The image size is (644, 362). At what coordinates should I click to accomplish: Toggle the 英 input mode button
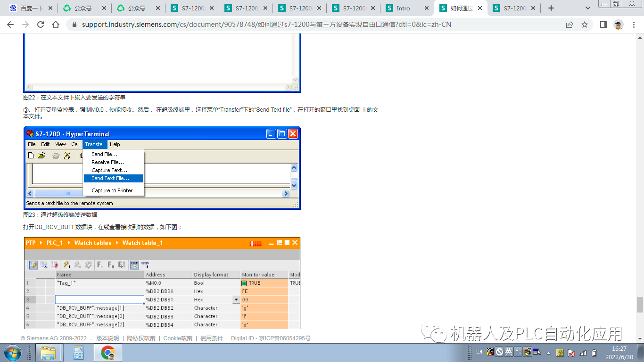point(509,352)
